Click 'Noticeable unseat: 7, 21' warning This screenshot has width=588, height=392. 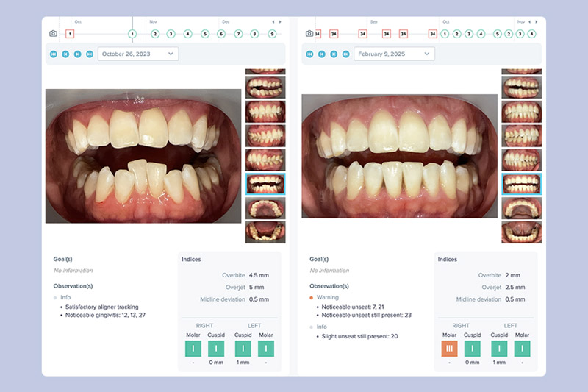[353, 307]
